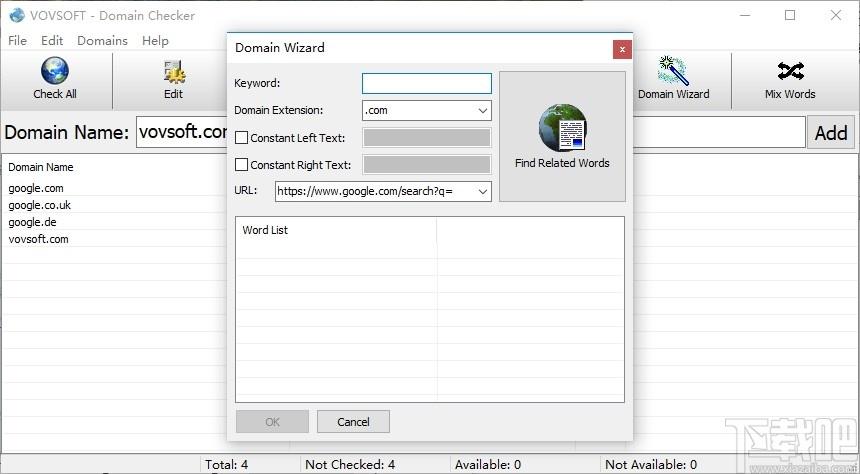Enable Constant Left Text checkbox
The image size is (860, 474).
point(241,138)
